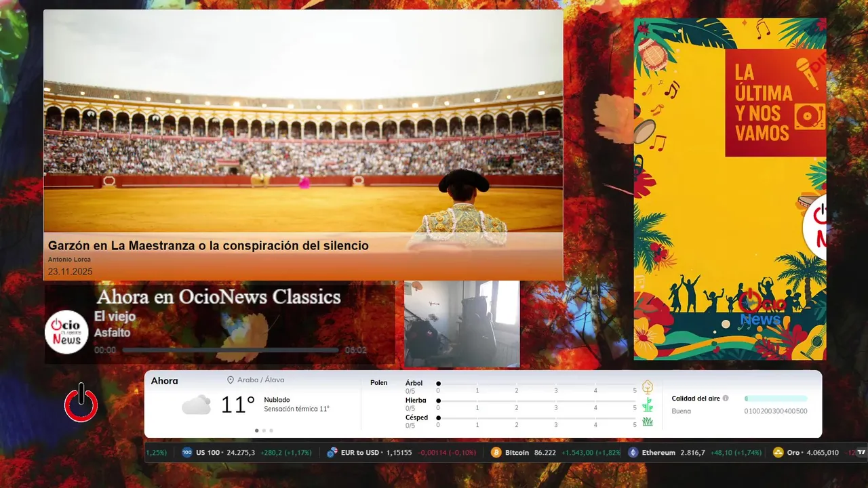
Task: Click the Ethereum price 2.816,7
Action: tap(693, 452)
